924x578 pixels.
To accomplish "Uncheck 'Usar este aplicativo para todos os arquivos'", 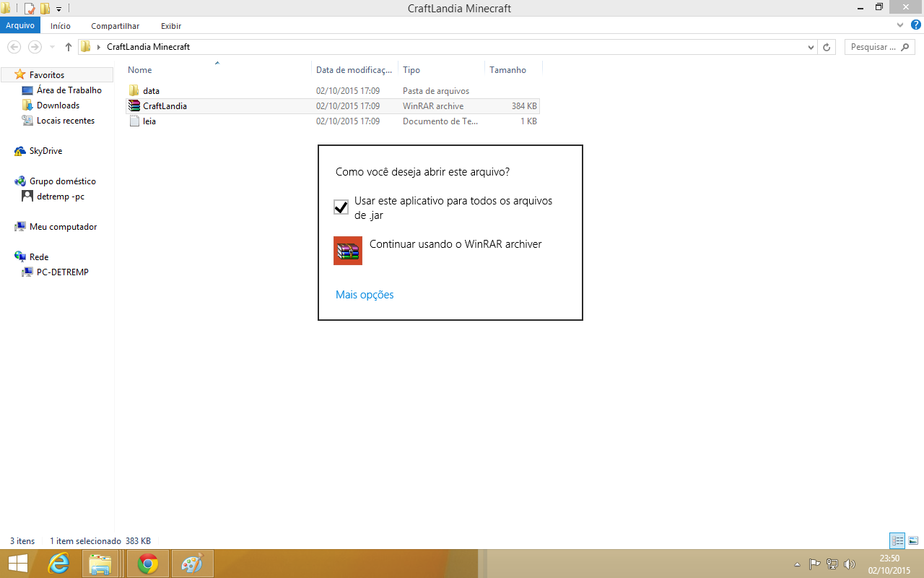I will (x=341, y=207).
